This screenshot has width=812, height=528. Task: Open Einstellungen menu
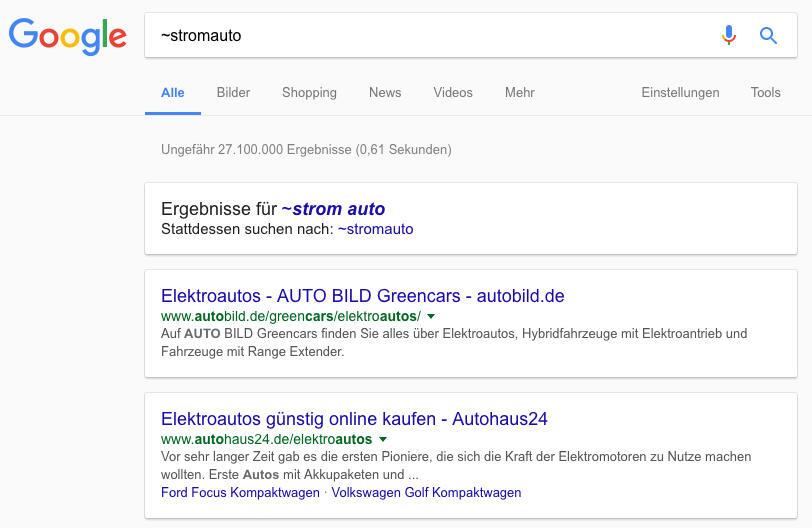(x=680, y=93)
